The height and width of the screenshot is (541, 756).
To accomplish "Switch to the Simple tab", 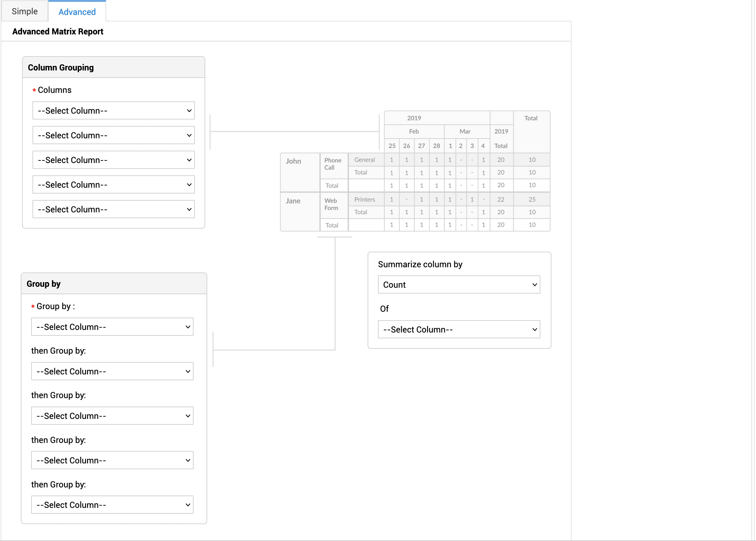I will coord(24,11).
